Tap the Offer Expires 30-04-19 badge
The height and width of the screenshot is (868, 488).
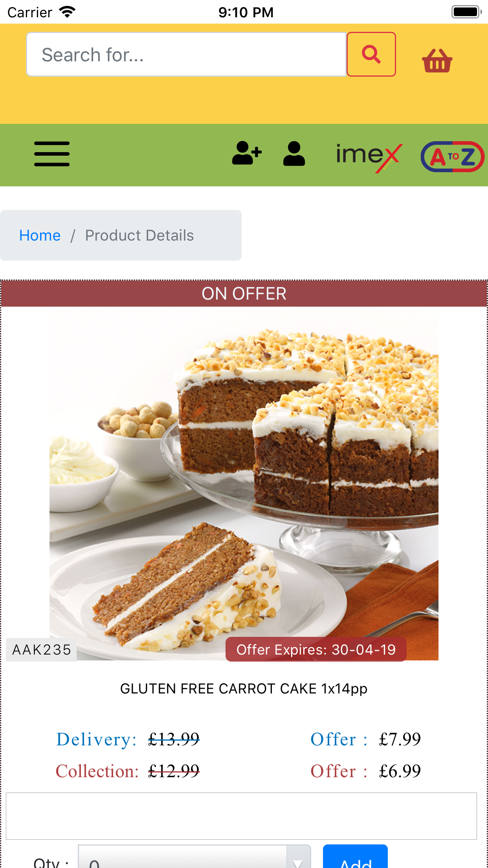[x=316, y=649]
